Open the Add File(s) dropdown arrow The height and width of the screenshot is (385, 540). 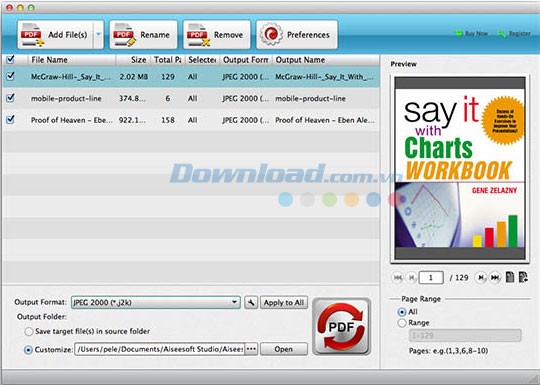click(98, 34)
